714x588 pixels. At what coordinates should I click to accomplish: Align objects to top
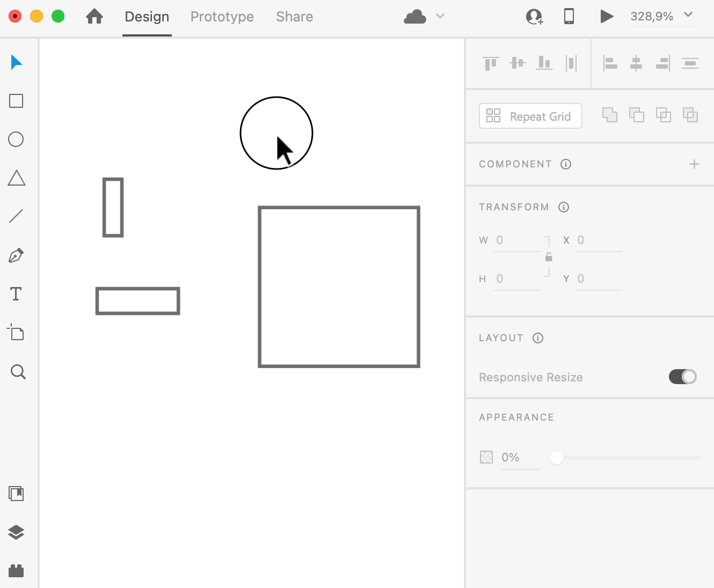tap(491, 63)
